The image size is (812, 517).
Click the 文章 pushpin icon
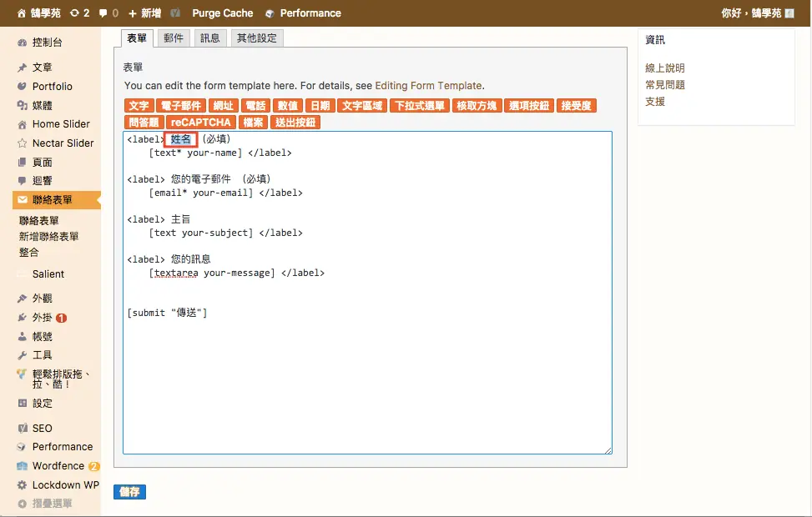[x=22, y=68]
